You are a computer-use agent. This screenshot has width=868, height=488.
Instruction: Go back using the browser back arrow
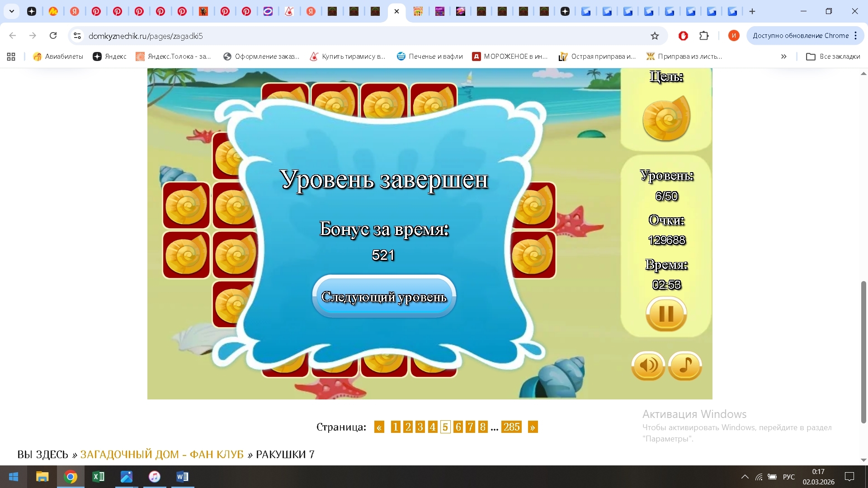pos(13,36)
